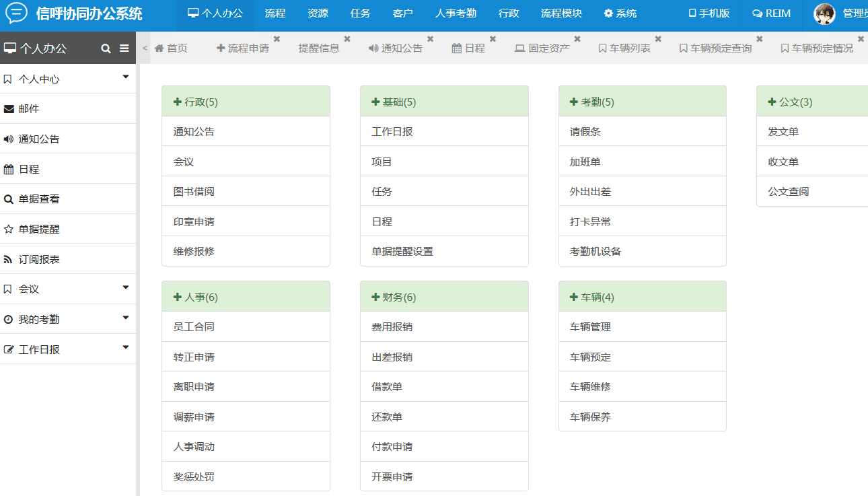Open the 手机版 mobile icon link

(x=692, y=13)
